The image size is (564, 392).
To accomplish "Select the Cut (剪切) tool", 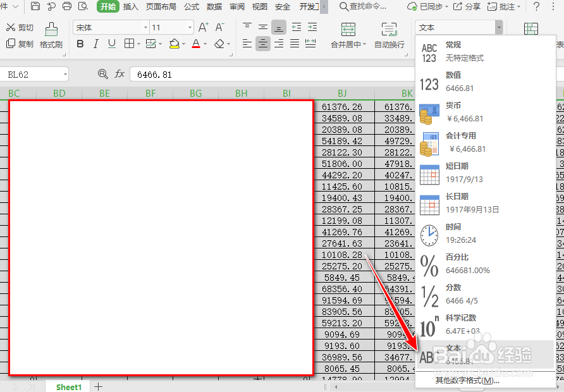I will [20, 27].
